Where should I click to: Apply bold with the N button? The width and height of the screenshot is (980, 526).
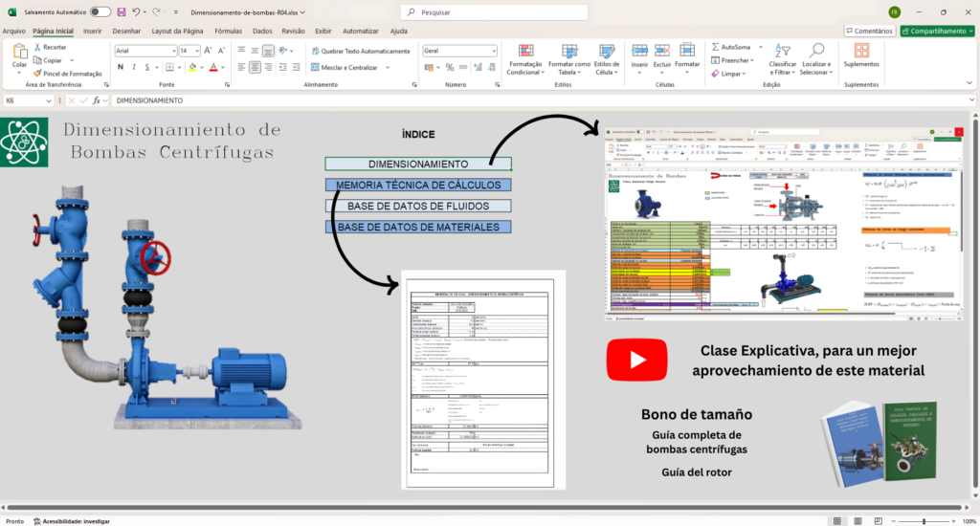121,67
